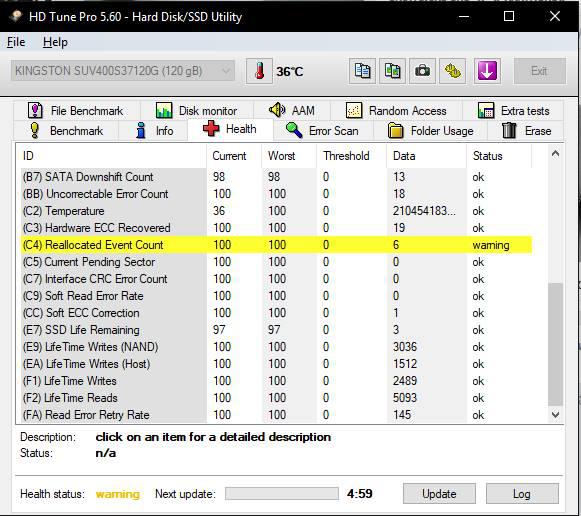This screenshot has width=581, height=516.
Task: Select the SSD Life Remaining row
Action: coord(276,330)
